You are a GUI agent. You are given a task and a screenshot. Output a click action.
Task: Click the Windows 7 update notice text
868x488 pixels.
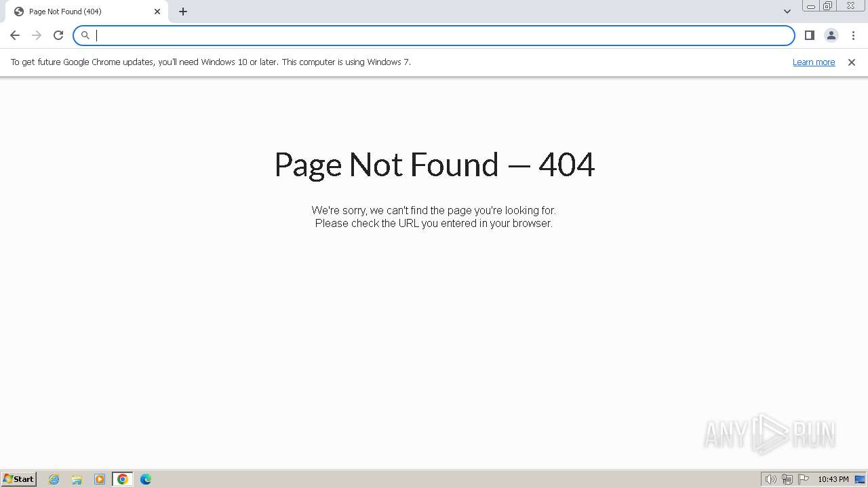(211, 62)
